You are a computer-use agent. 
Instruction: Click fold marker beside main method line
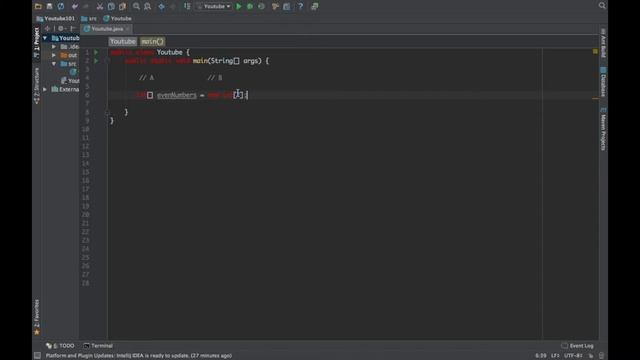108,61
